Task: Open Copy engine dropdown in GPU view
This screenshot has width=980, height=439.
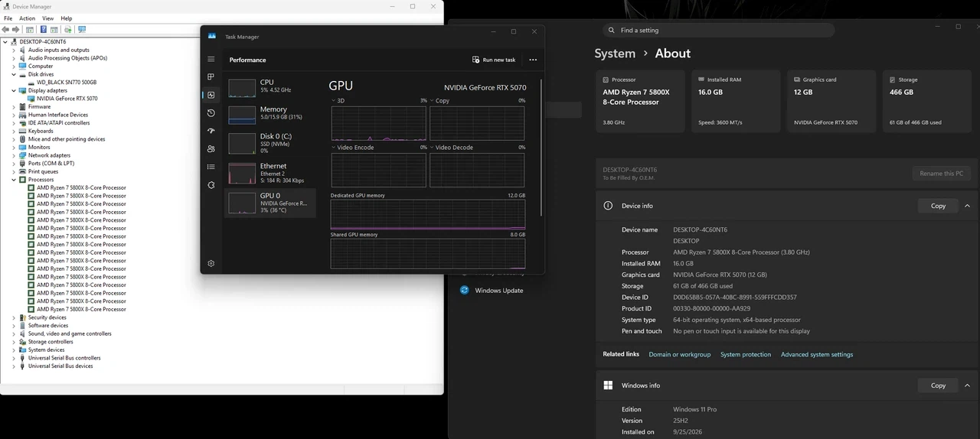Action: point(433,101)
